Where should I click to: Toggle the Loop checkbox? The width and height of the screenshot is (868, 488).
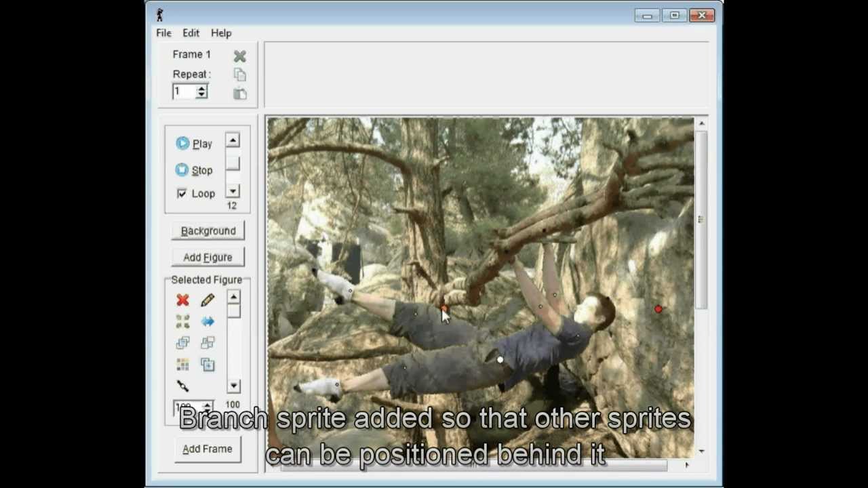pos(182,194)
